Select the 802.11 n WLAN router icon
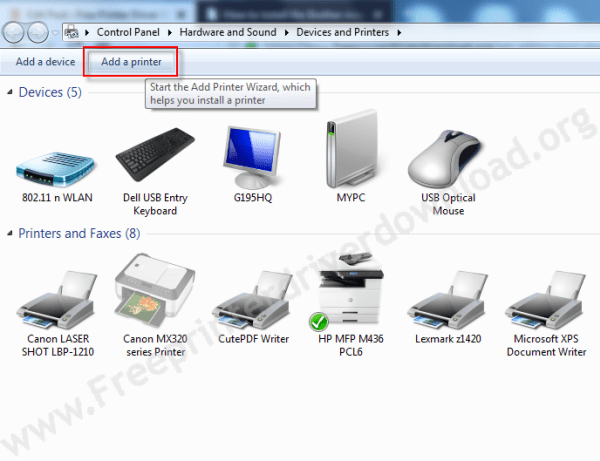The height and width of the screenshot is (461, 600). click(55, 169)
